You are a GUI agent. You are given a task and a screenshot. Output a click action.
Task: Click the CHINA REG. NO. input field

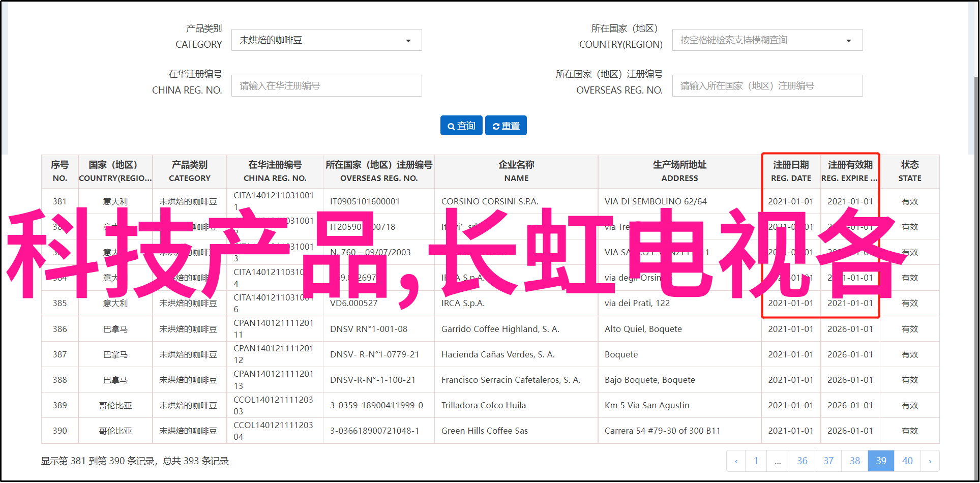[326, 86]
